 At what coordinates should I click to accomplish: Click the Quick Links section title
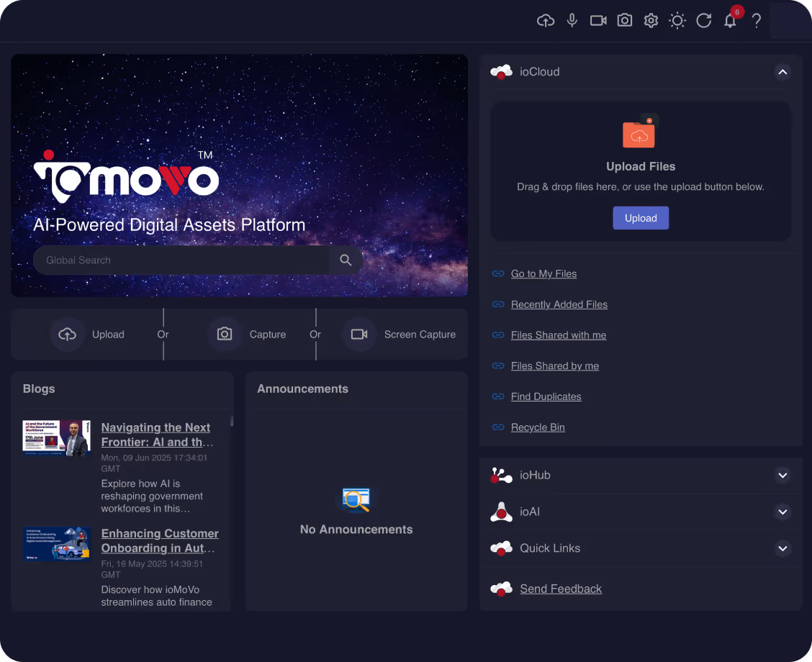pyautogui.click(x=550, y=548)
